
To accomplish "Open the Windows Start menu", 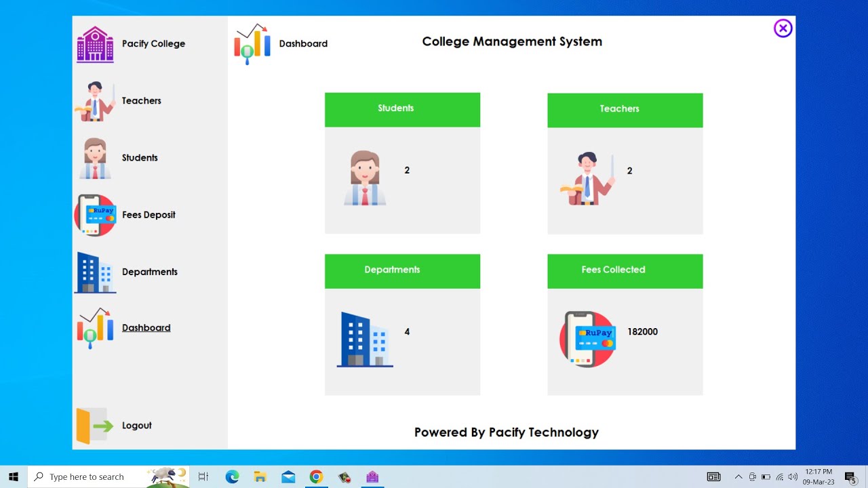I will [x=14, y=476].
